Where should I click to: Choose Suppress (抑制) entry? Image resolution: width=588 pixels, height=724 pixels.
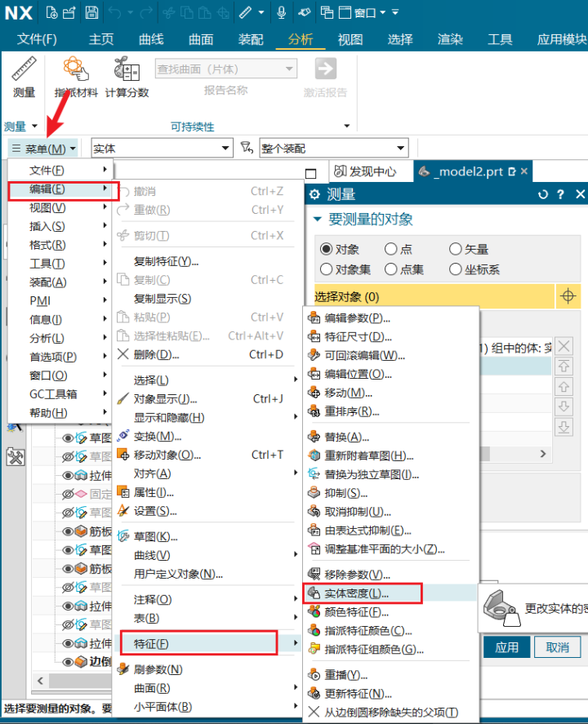(x=346, y=493)
